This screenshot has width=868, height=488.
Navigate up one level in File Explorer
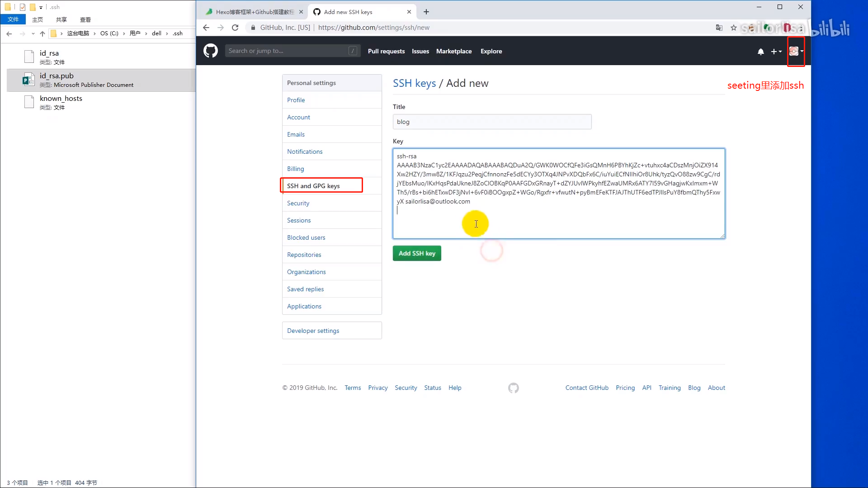point(42,33)
